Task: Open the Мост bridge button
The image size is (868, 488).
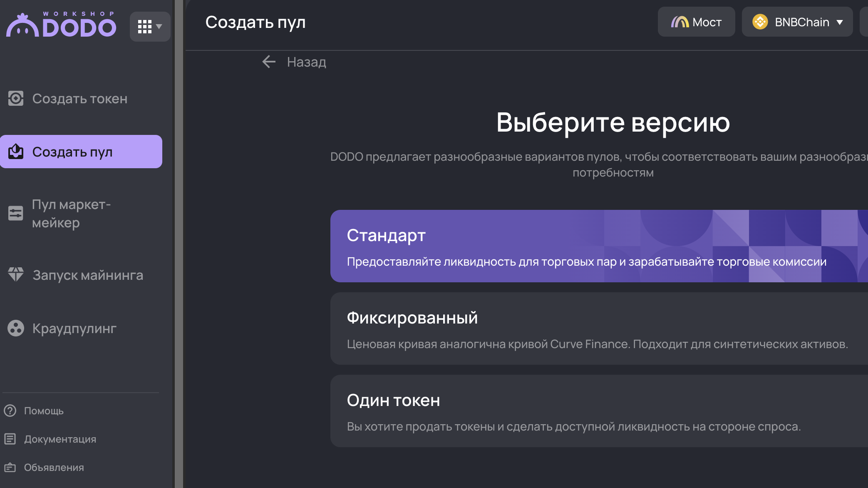Action: coord(696,22)
